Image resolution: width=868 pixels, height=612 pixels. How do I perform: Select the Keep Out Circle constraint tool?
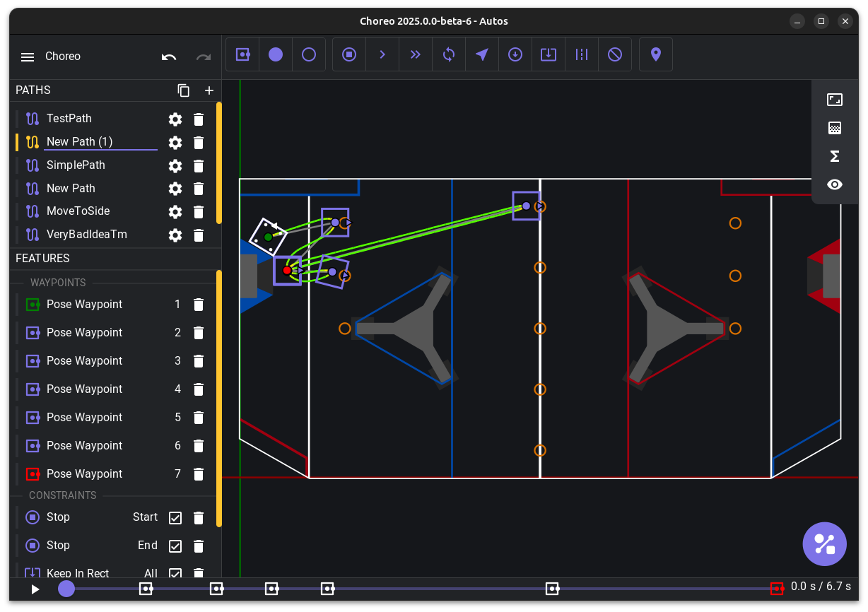point(614,54)
